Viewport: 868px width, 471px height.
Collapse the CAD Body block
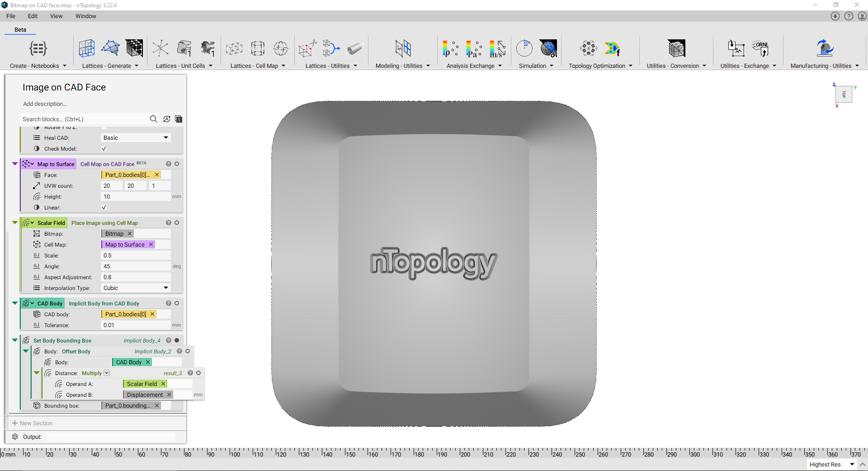(x=15, y=303)
